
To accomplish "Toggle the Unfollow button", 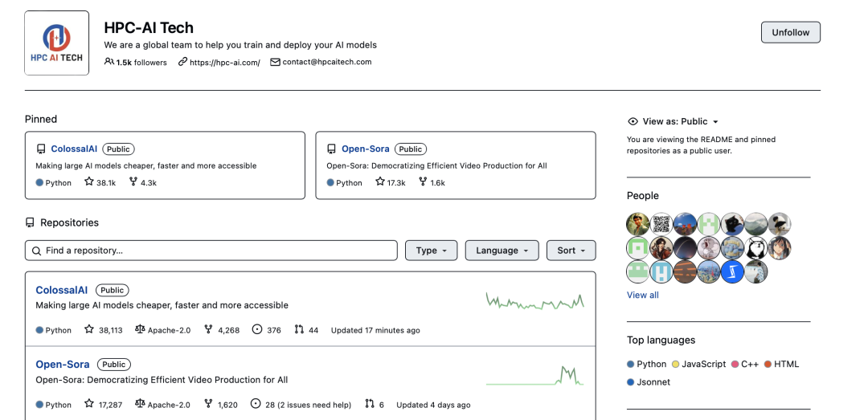I will [x=790, y=32].
